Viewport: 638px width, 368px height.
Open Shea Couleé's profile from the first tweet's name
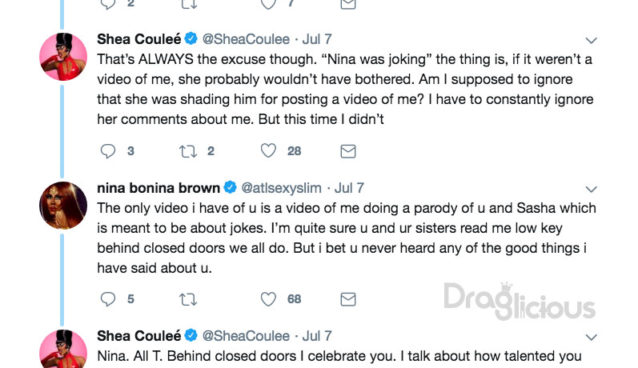click(139, 39)
